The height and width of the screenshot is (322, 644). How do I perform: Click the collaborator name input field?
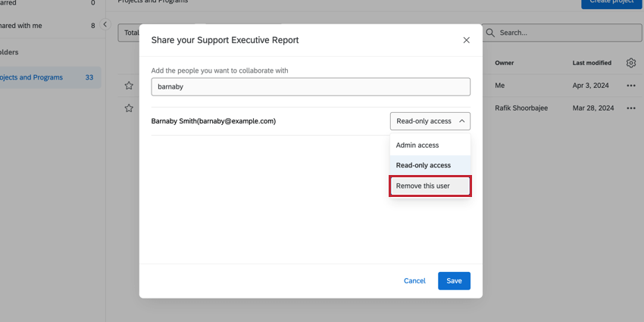[311, 86]
